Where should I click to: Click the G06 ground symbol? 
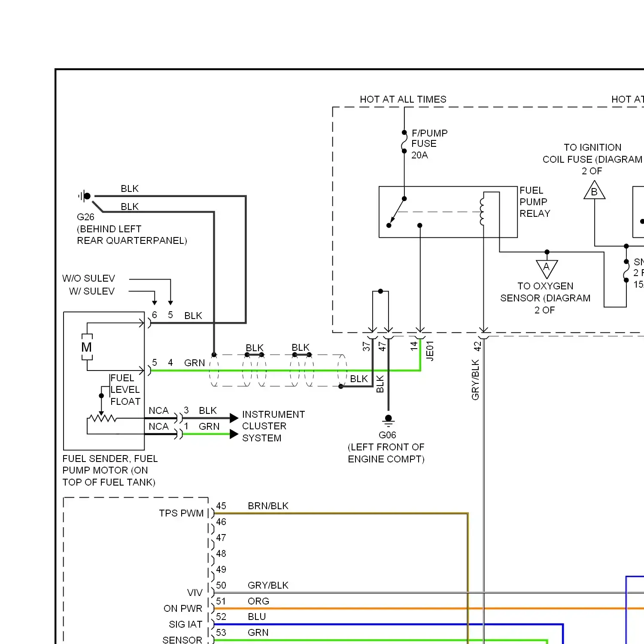point(389,421)
